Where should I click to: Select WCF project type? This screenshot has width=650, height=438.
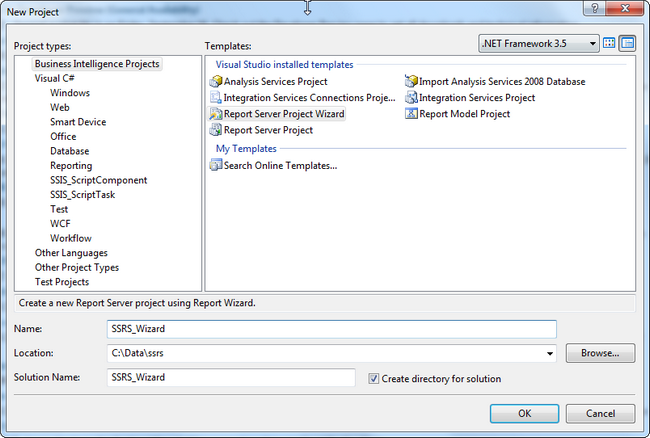click(60, 224)
